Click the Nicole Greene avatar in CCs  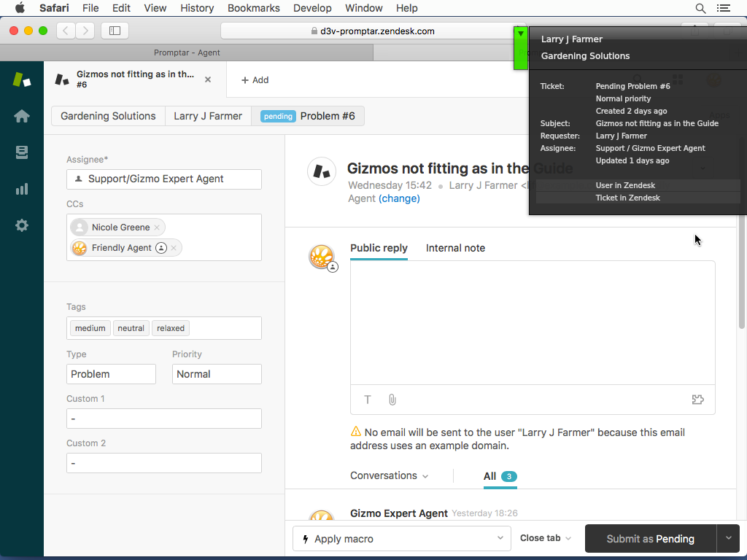pos(80,227)
